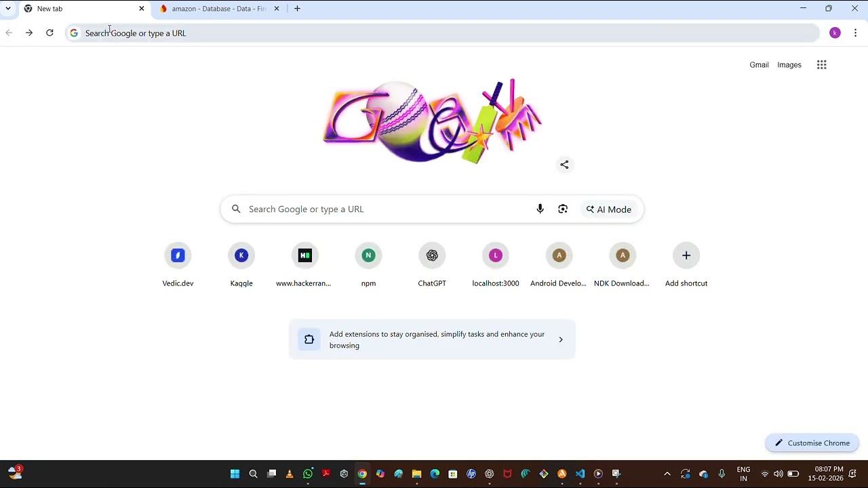Focus the center Google search box

[432, 209]
